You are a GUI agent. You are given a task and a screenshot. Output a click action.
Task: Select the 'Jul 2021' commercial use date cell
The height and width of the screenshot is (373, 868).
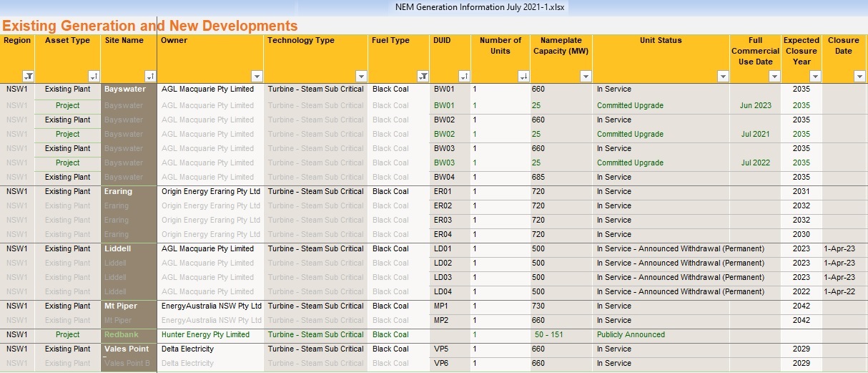[x=756, y=134]
